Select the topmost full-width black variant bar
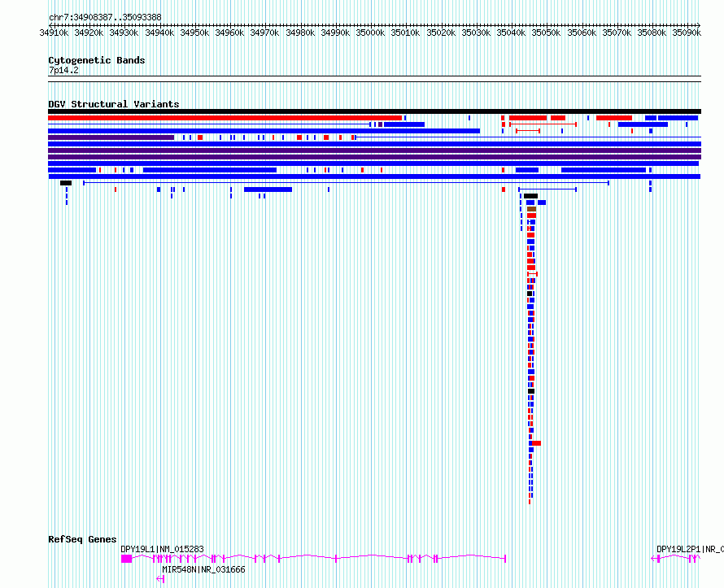 pos(374,111)
